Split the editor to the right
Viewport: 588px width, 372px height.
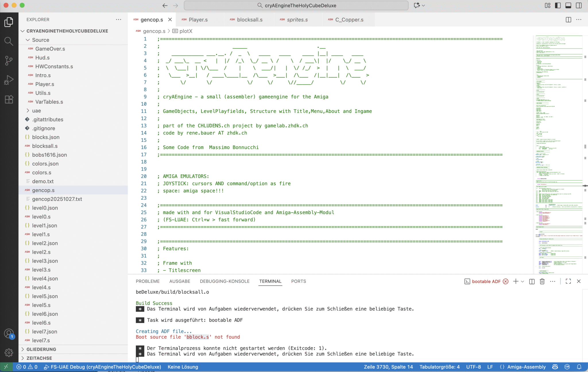(x=568, y=20)
